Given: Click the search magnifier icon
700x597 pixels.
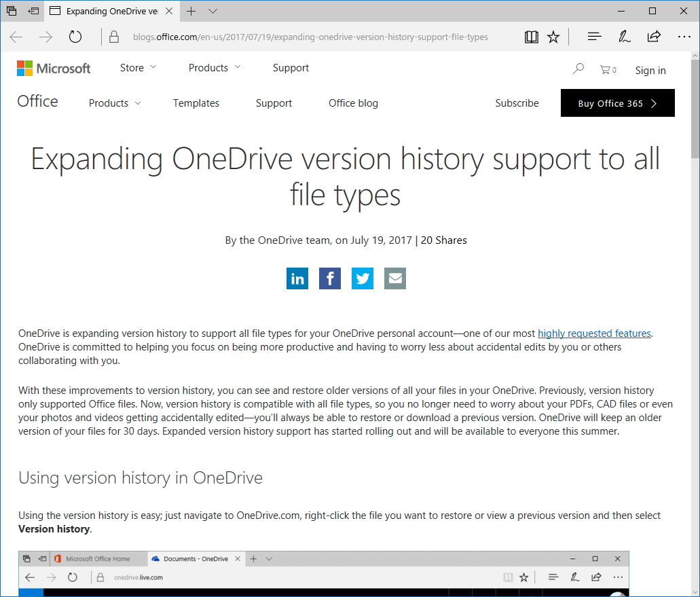Looking at the screenshot, I should pyautogui.click(x=578, y=69).
